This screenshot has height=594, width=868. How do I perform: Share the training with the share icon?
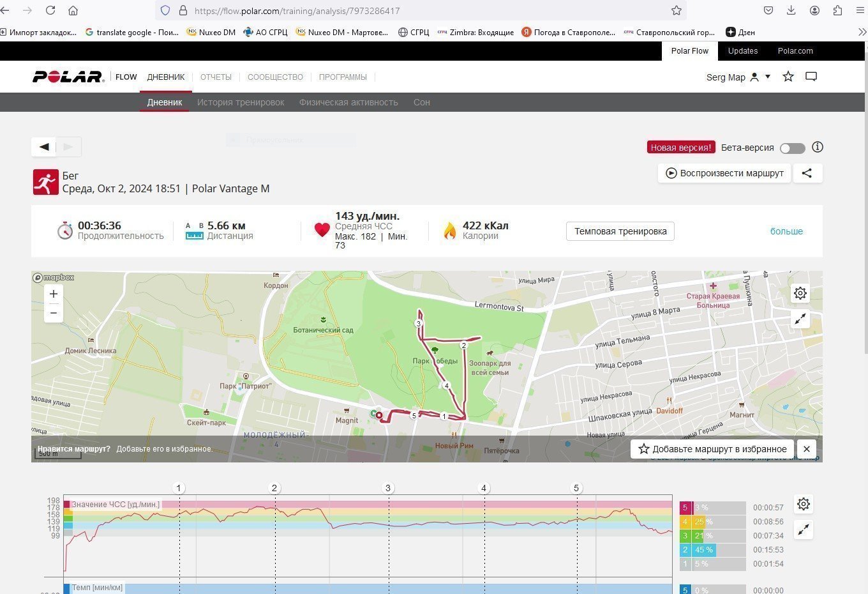(807, 173)
